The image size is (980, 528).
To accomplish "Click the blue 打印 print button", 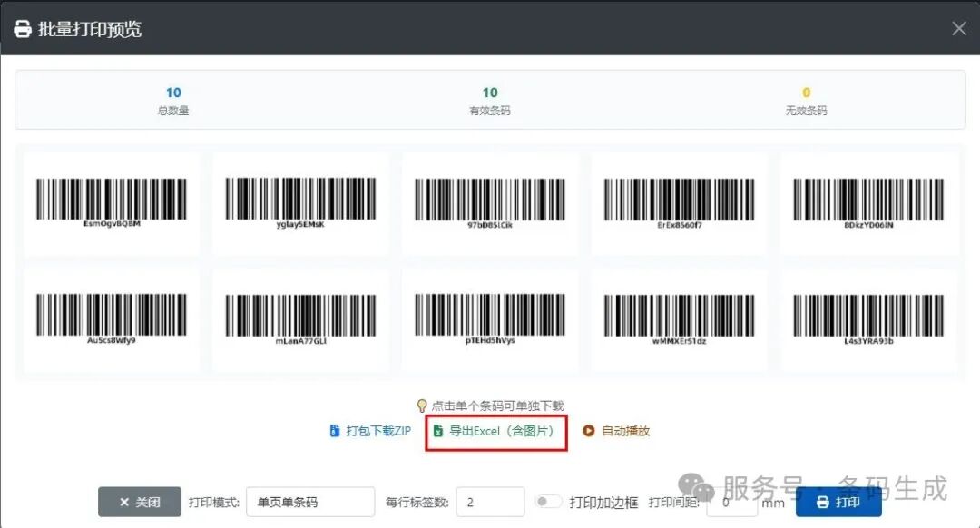I will click(x=838, y=502).
